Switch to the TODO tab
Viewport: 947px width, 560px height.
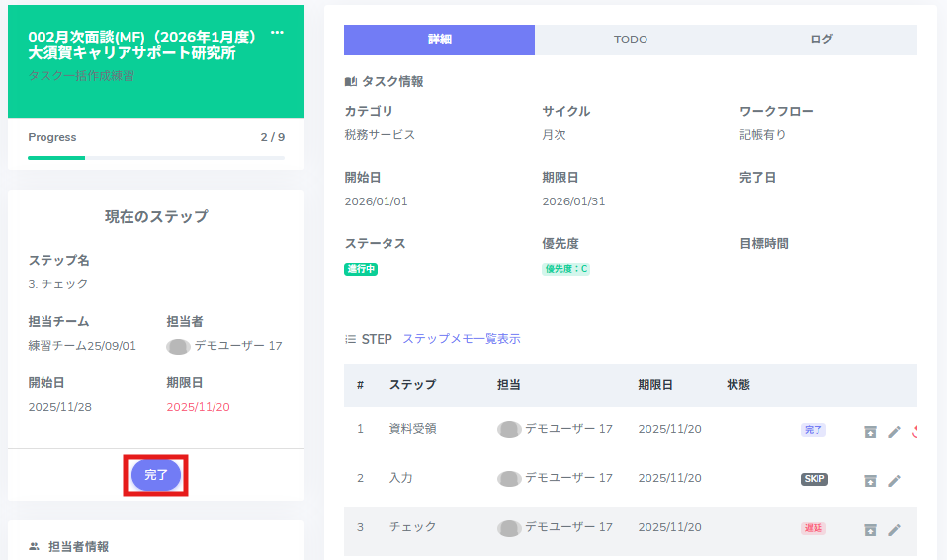pos(631,40)
